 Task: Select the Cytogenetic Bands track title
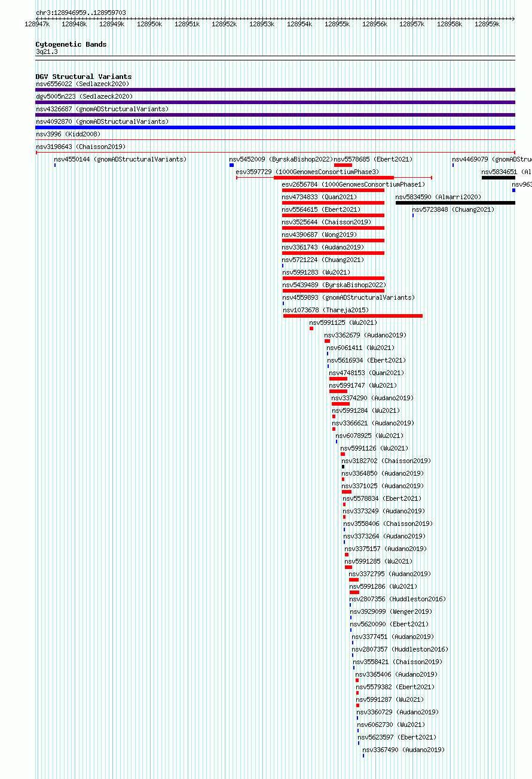71,44
